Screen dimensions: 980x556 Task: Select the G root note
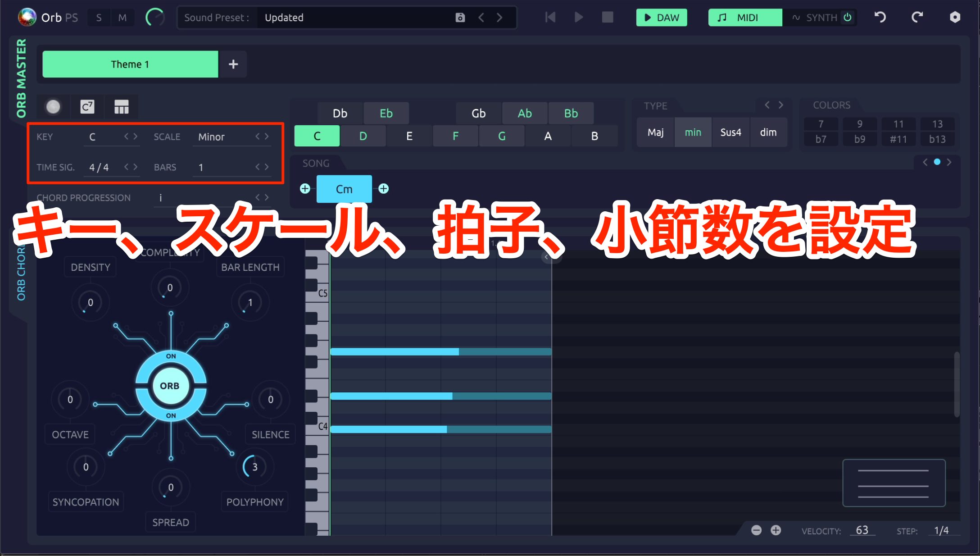pos(502,136)
